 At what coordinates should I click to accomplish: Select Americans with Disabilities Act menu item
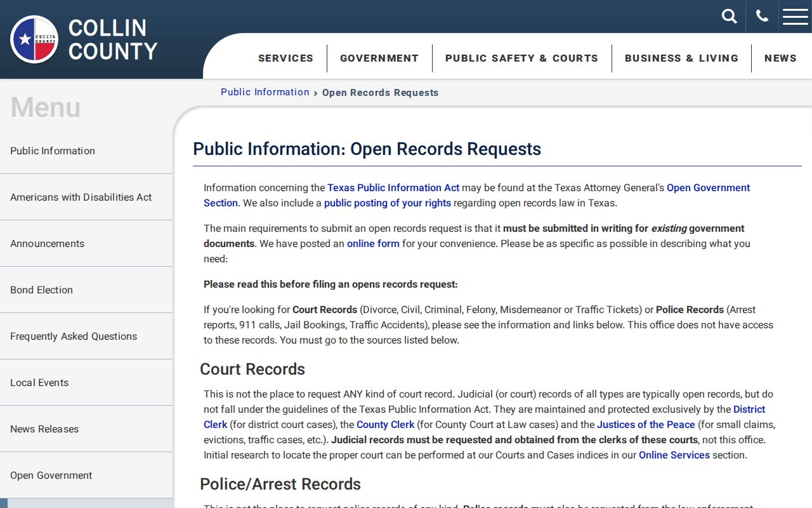click(x=86, y=197)
